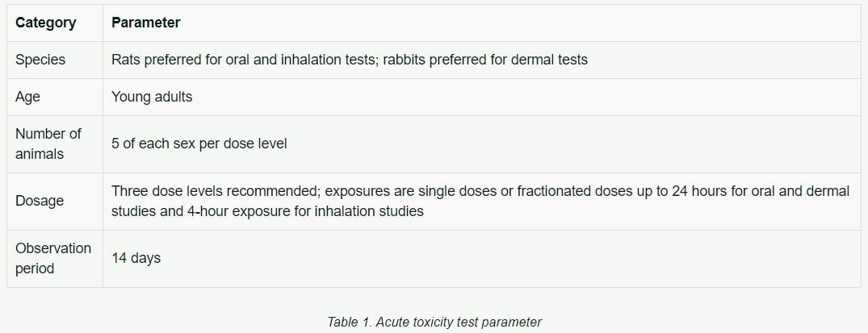Click the 5 of each sex cell
Screen dimensions: 868x333
click(199, 144)
